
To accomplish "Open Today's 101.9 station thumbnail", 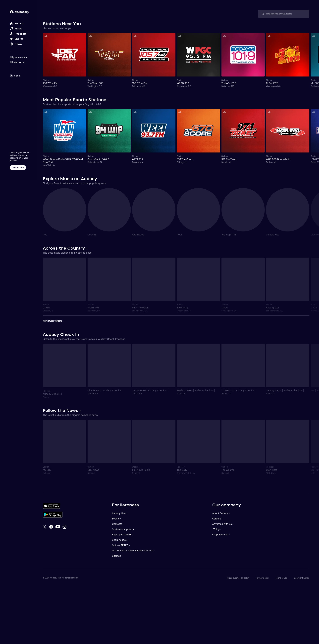I will 243,55.
